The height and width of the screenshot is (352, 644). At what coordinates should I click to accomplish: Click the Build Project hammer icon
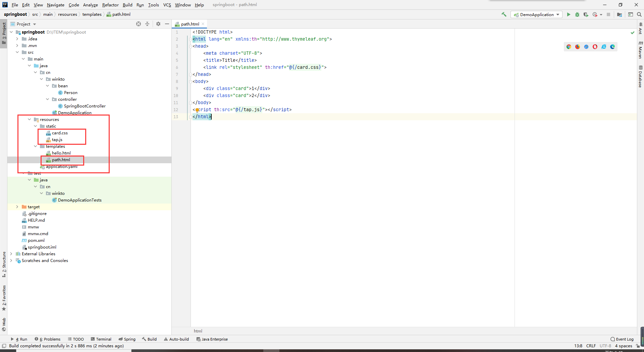coord(504,14)
